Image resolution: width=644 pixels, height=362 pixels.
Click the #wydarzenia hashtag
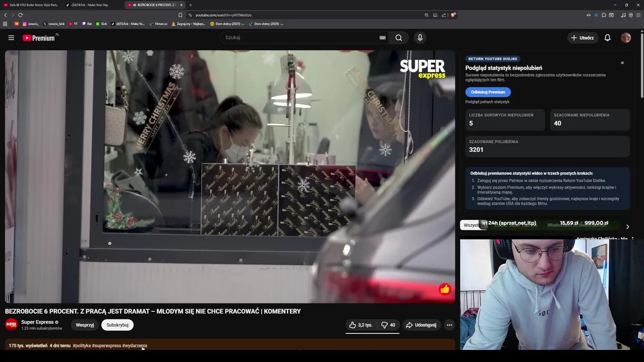(134, 345)
